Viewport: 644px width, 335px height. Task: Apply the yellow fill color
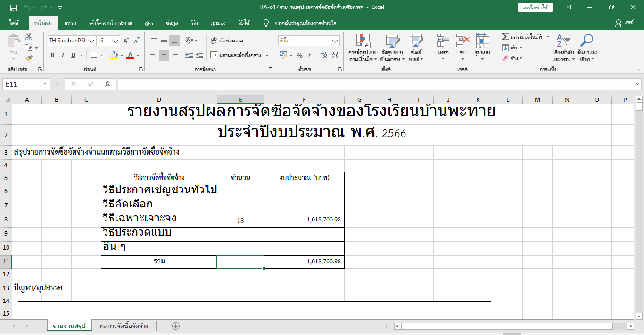[x=114, y=56]
